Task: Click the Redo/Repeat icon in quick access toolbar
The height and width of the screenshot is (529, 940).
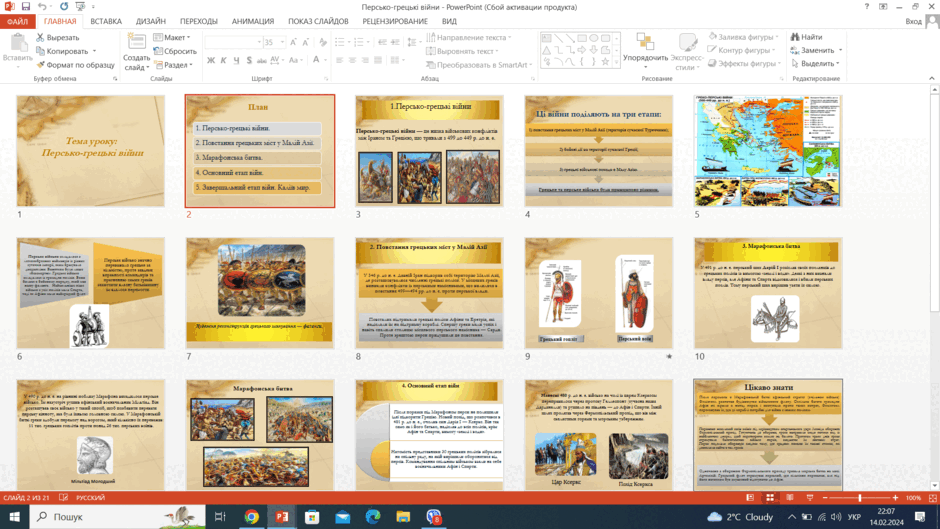Action: 64,7
